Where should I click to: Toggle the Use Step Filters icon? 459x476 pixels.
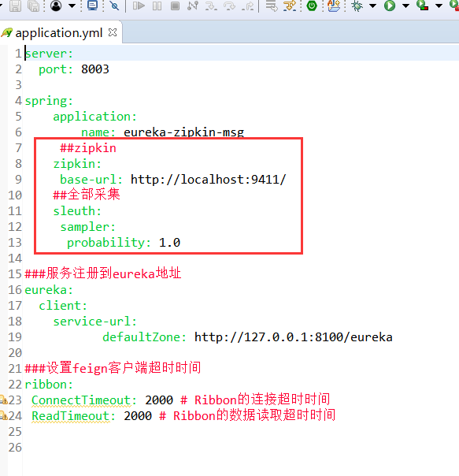pos(290,6)
